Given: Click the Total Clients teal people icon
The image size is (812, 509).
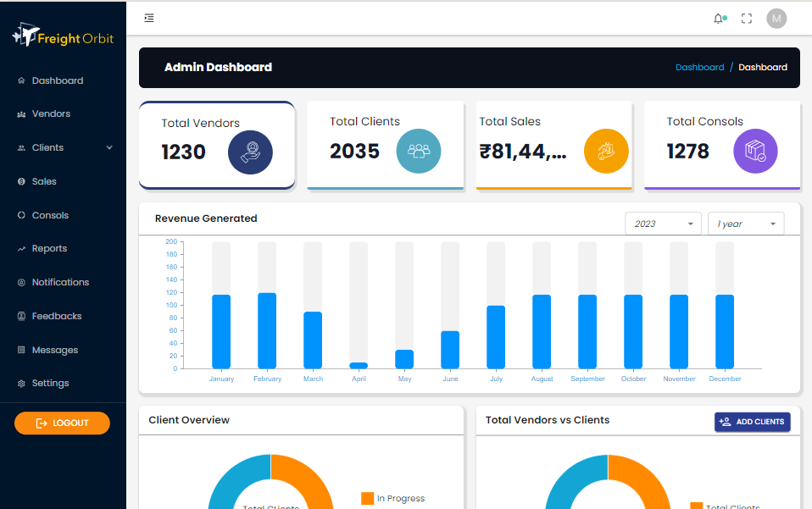Looking at the screenshot, I should coord(419,151).
